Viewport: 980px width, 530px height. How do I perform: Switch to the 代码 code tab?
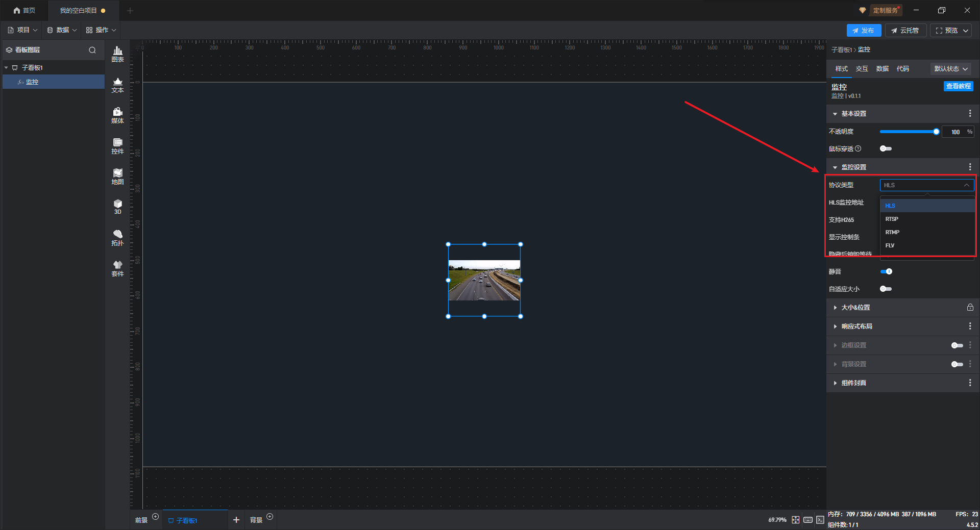click(902, 69)
